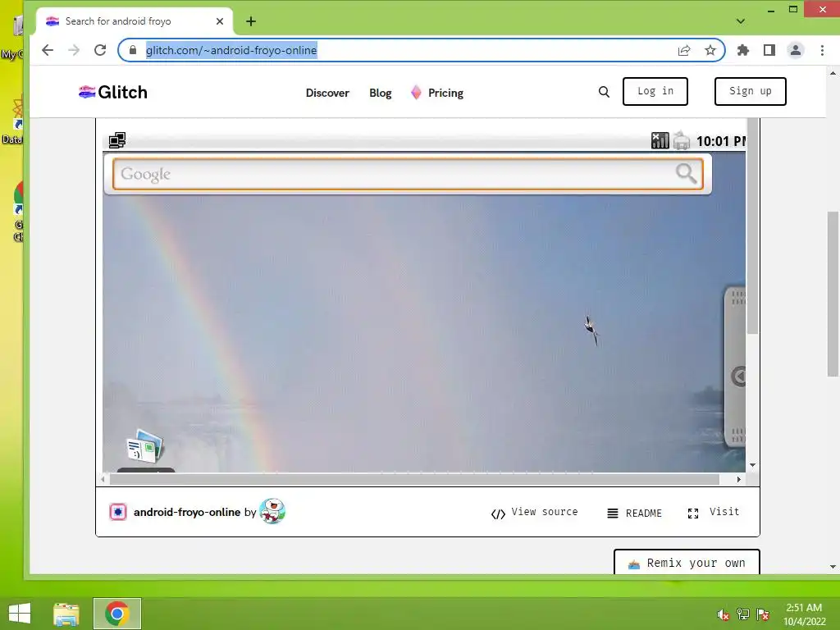Click the Android notification status icon

(117, 140)
